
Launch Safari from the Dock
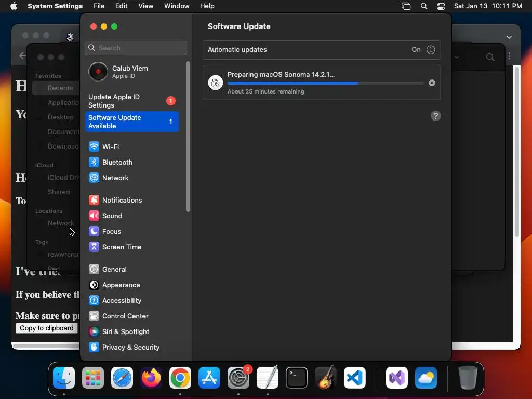(x=122, y=378)
